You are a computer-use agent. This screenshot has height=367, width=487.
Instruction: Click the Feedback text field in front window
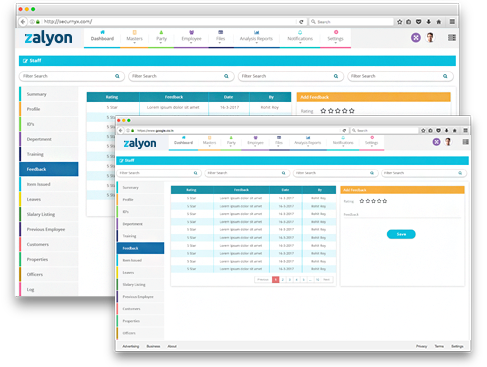pos(402,215)
